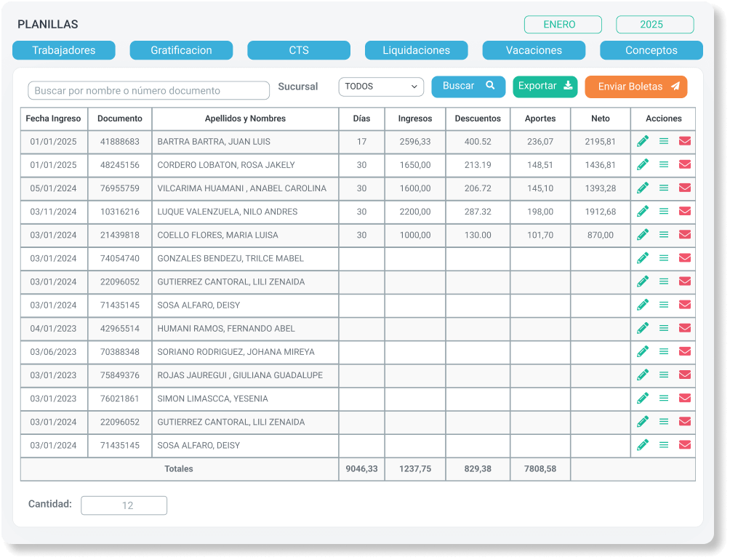Switch to the Gratificacion tab
Viewport: 730px width, 560px height.
coord(181,50)
